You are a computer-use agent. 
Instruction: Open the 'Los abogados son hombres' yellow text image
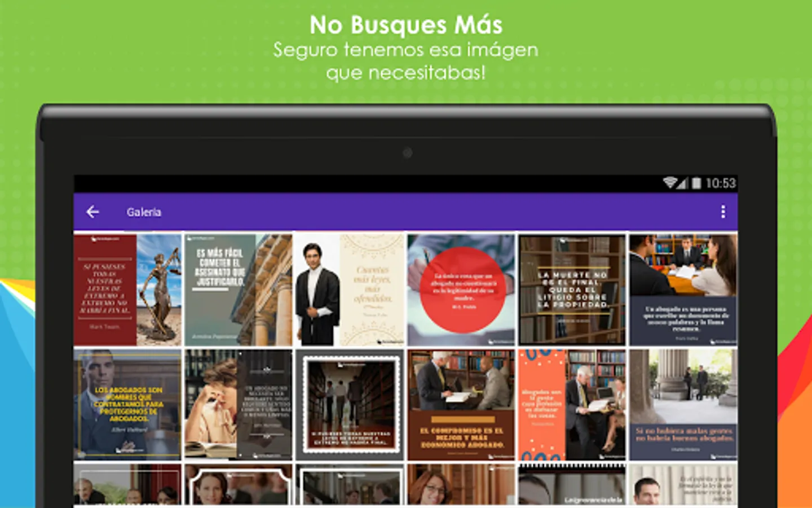pos(127,405)
